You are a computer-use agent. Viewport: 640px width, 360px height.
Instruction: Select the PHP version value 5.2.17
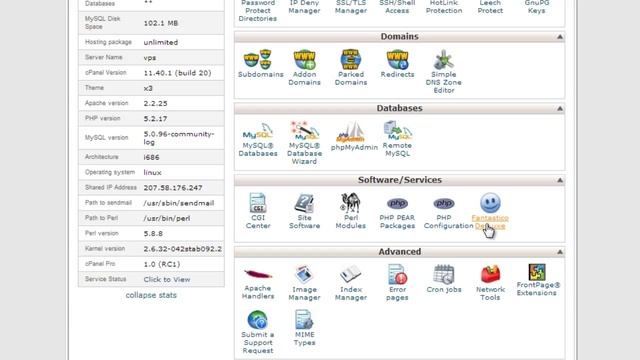(x=155, y=119)
